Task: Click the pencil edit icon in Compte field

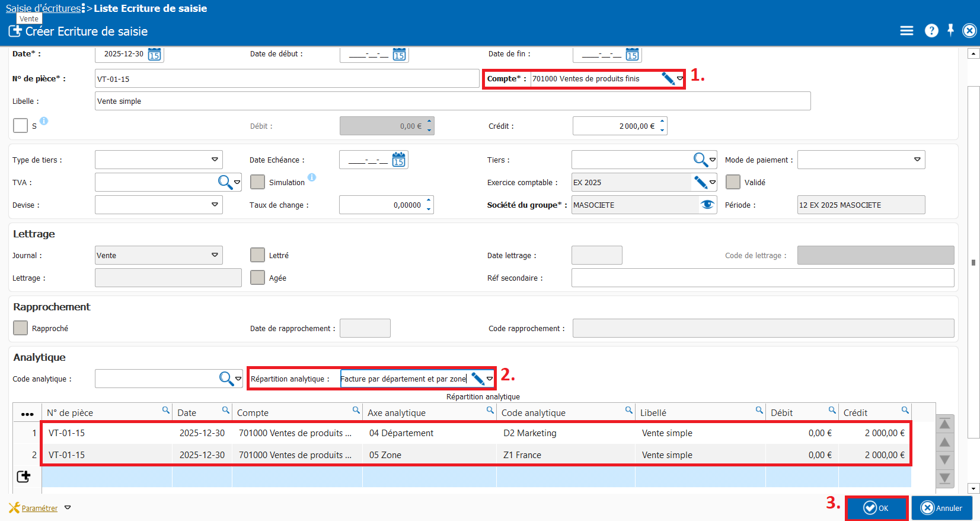Action: [x=668, y=79]
